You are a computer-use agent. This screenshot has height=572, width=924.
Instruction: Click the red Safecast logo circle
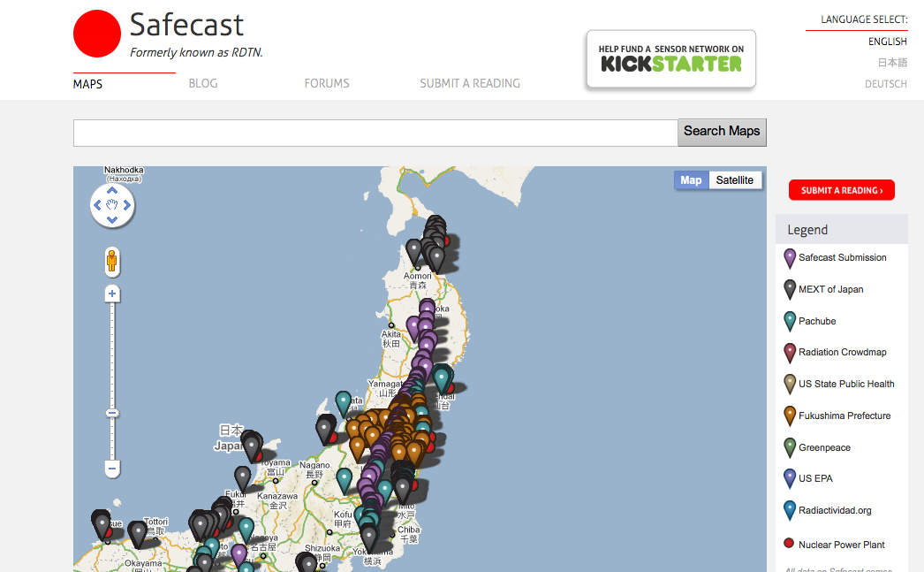coord(97,34)
